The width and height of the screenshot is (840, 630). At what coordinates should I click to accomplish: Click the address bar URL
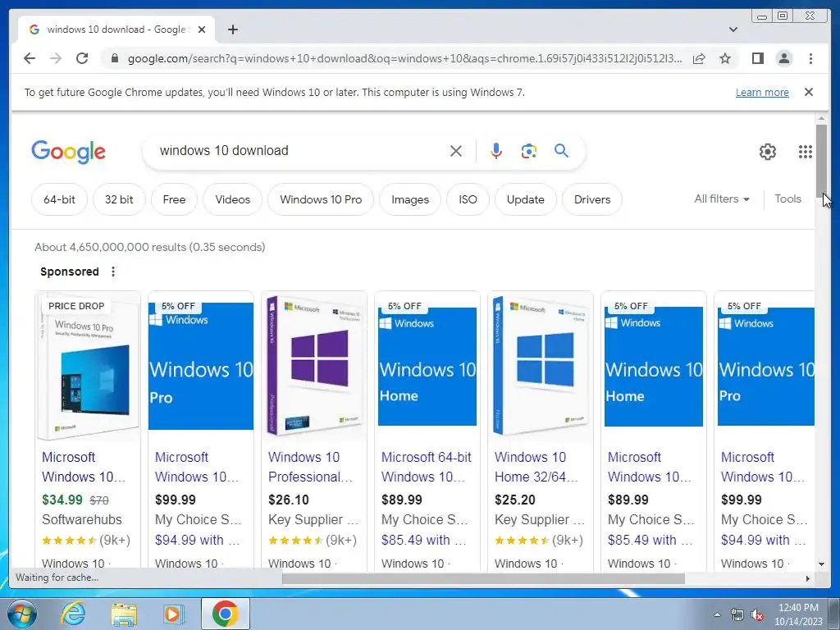click(x=404, y=58)
